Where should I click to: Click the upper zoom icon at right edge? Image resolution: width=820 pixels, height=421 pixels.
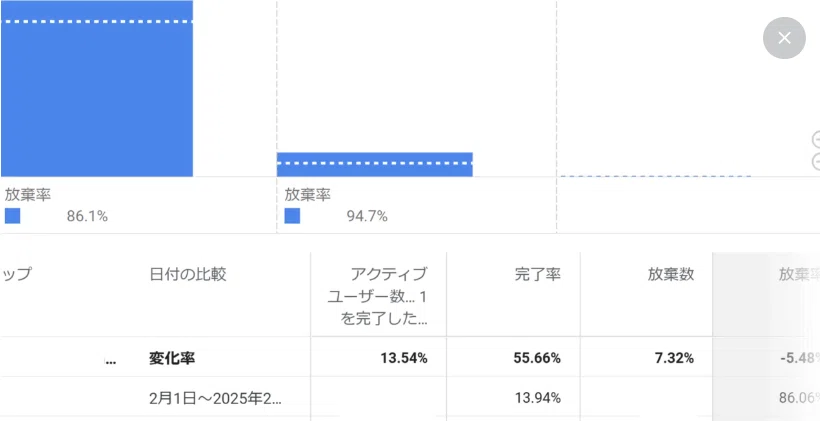pos(816,140)
